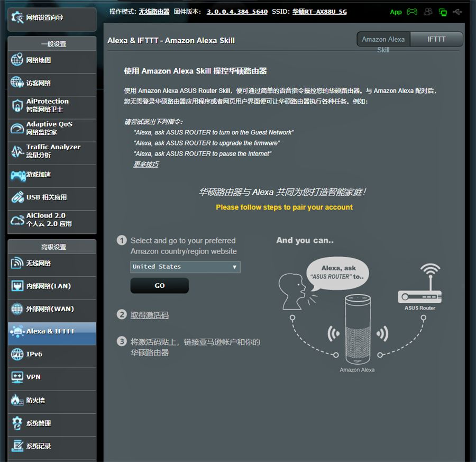Click the USB status icon in header
Screen dimensions: 476x462
tap(457, 12)
